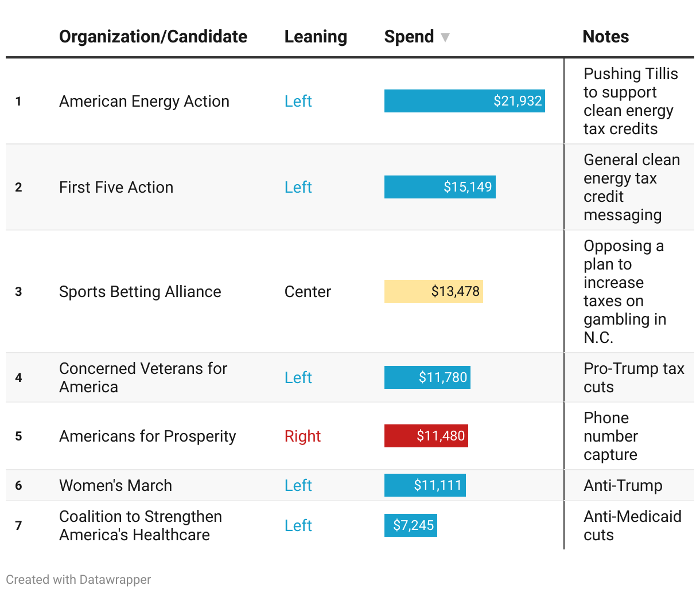This screenshot has width=700, height=593.
Task: Select the First Five Action entry
Action: point(116,188)
